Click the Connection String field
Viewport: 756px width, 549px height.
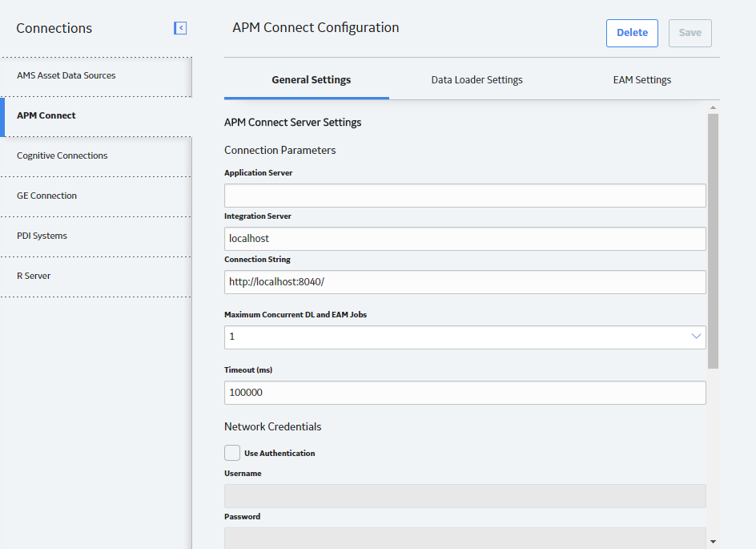pos(464,282)
